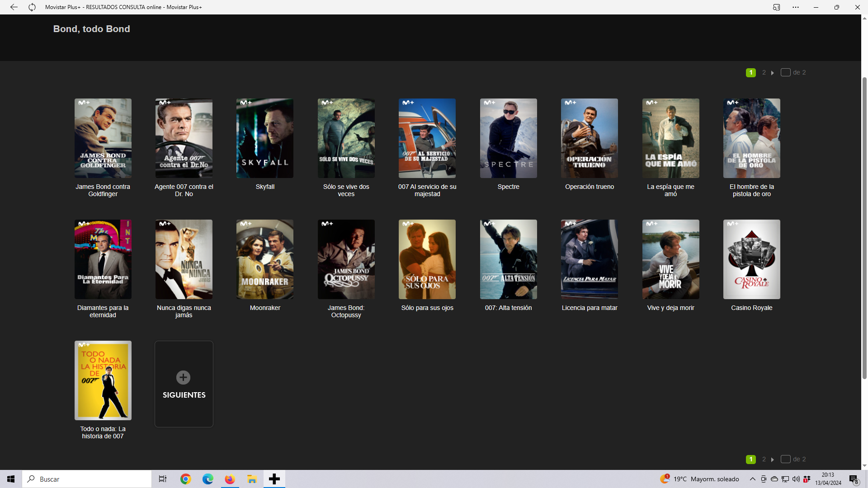
Task: Open clock showing 20:13 13/04/2024
Action: [x=828, y=479]
